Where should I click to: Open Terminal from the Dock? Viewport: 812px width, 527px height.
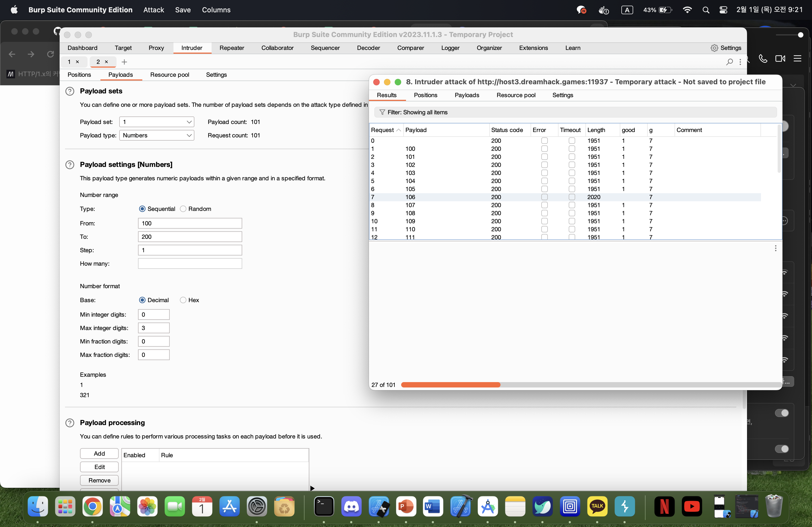coord(324,507)
